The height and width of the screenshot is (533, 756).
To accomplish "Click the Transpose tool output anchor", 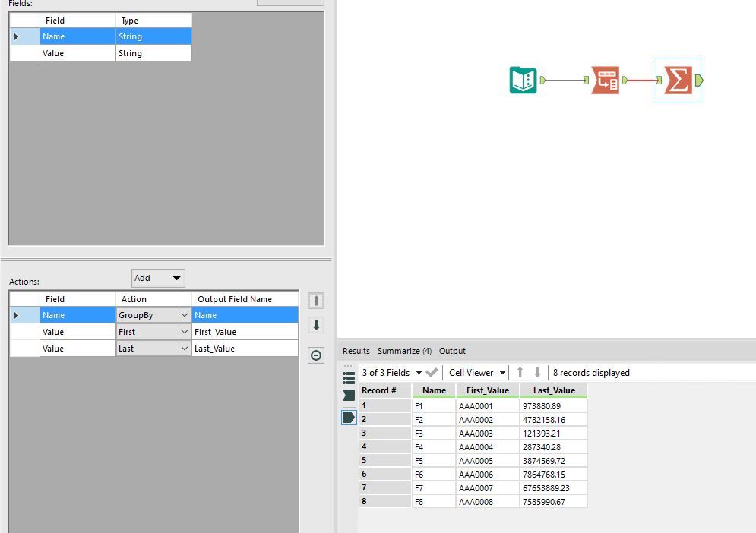I will tap(625, 80).
